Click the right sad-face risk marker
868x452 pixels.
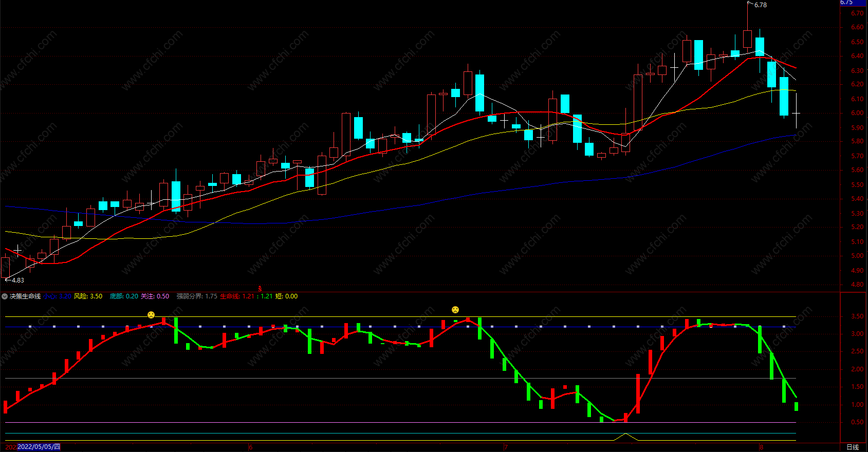[455, 310]
